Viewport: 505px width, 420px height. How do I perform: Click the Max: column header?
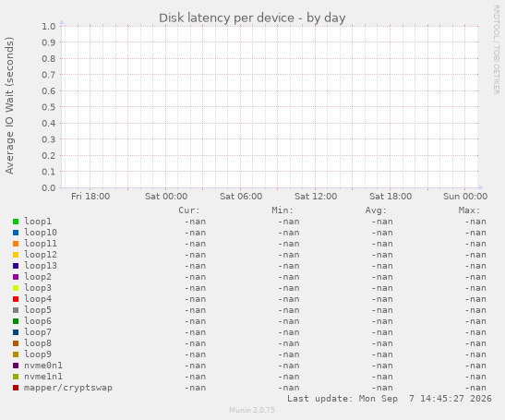click(x=469, y=210)
